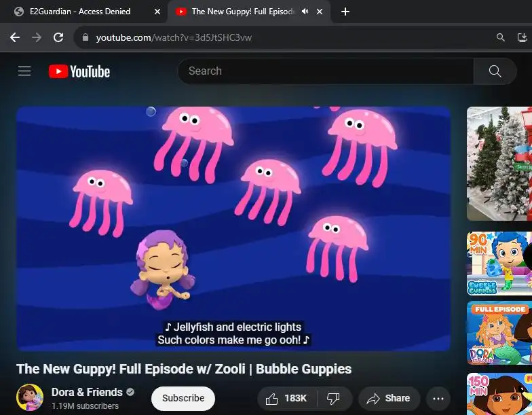Click the video title The New Guppy!
This screenshot has height=415, width=532.
[x=184, y=369]
